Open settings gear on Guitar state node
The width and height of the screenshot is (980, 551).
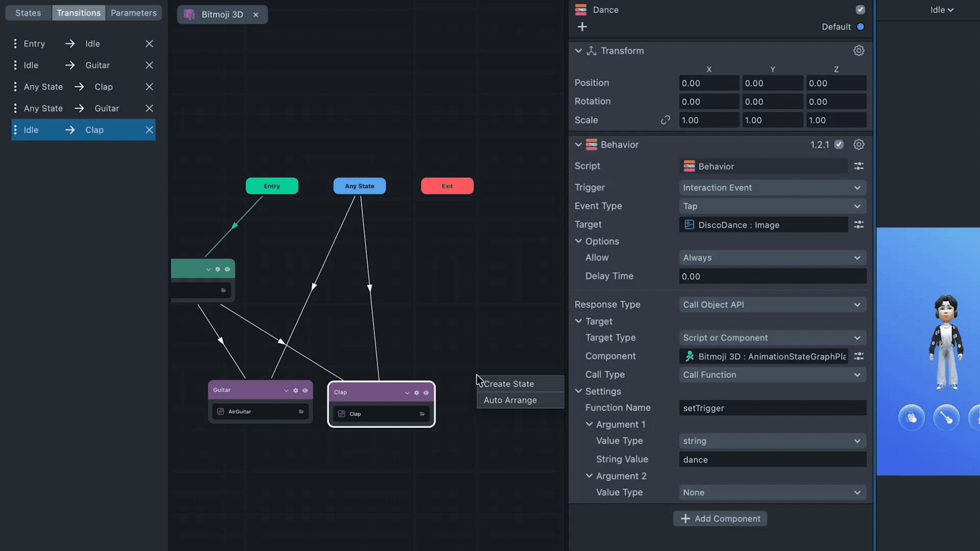point(296,391)
